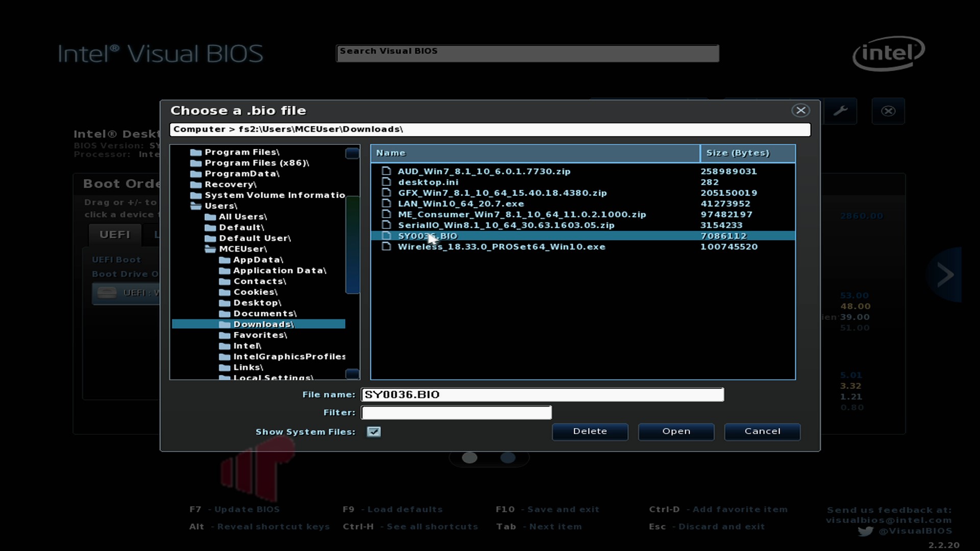Click the file icon of SY0036.BIO
The width and height of the screenshot is (980, 551).
coord(386,235)
